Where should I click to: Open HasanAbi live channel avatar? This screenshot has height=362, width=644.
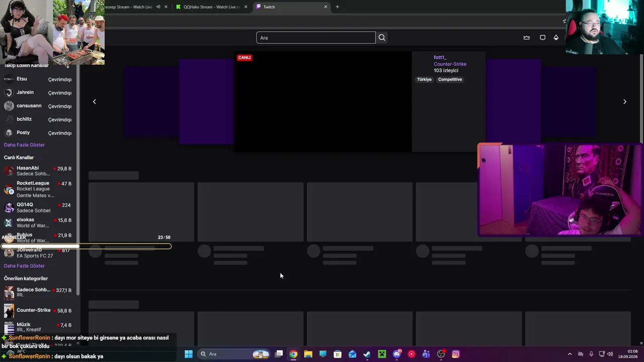[x=9, y=171]
